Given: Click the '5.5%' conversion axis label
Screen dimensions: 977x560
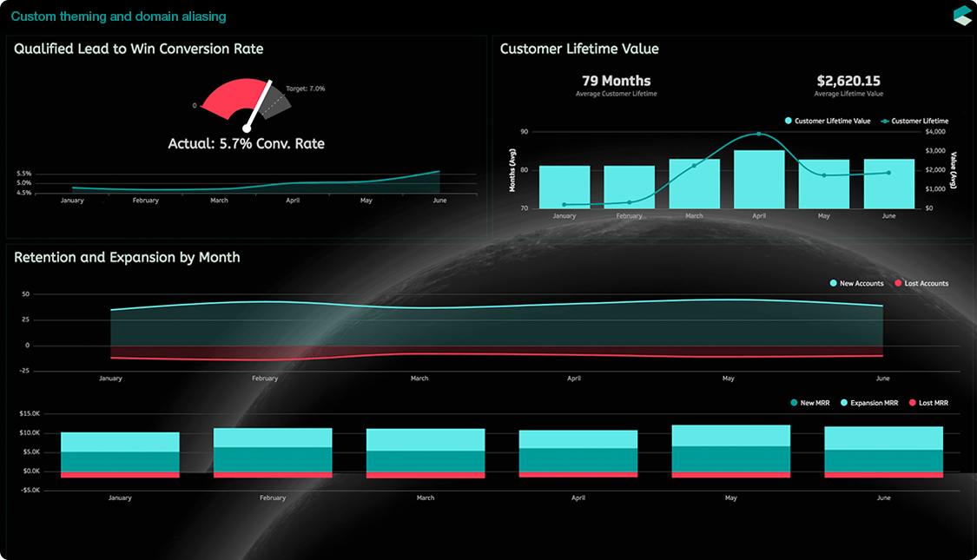Looking at the screenshot, I should [x=23, y=174].
